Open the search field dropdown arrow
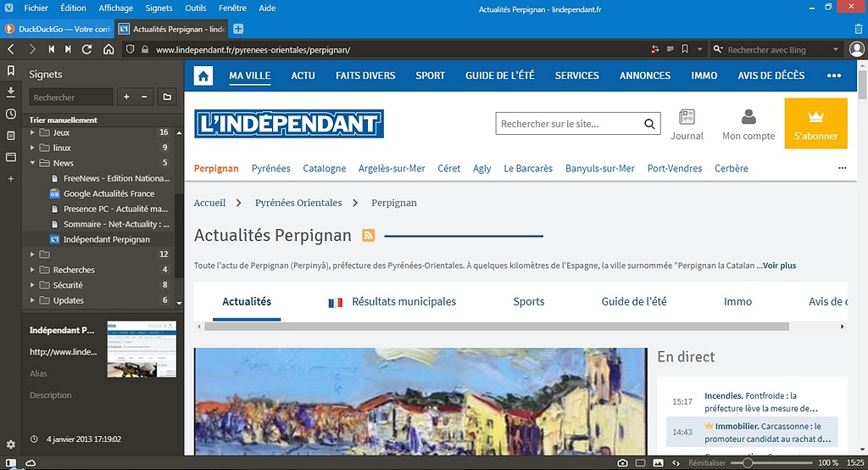 pos(835,49)
